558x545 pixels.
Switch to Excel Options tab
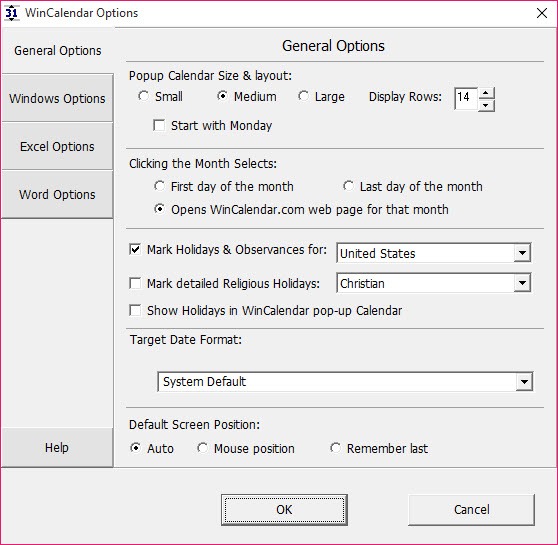pos(57,146)
